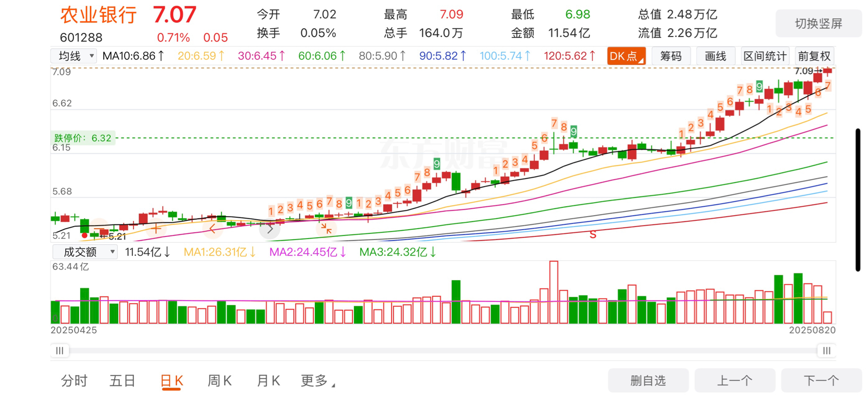Viewport: 868px width, 400px height.
Task: Click the 换手 0.05% turnover rate
Action: pos(296,33)
